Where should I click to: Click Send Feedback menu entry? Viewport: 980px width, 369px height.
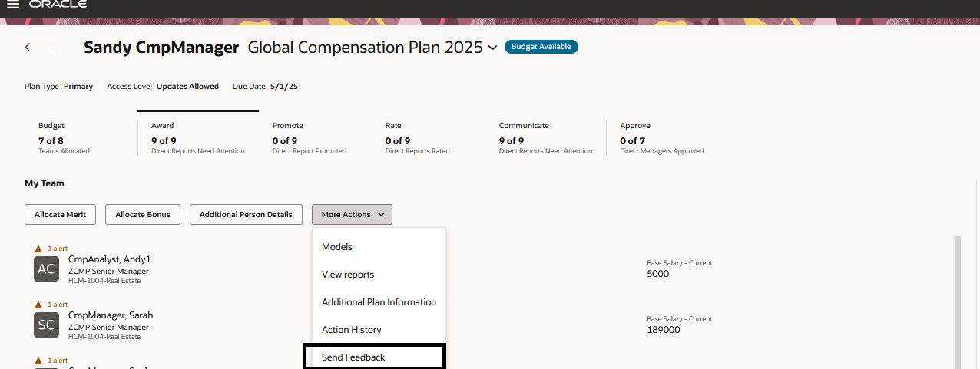(353, 357)
